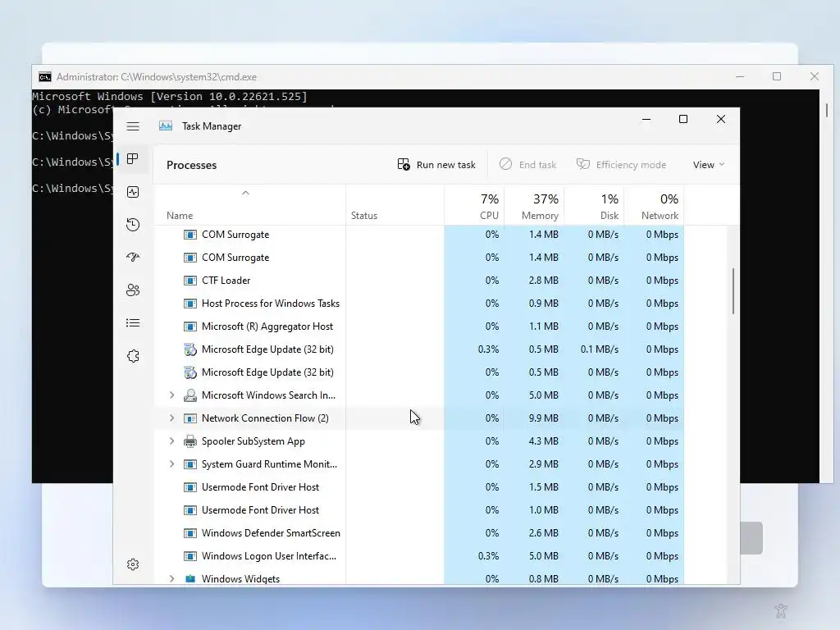Expand Microsoft Windows Search Indexer row
Image resolution: width=840 pixels, height=630 pixels.
point(171,395)
